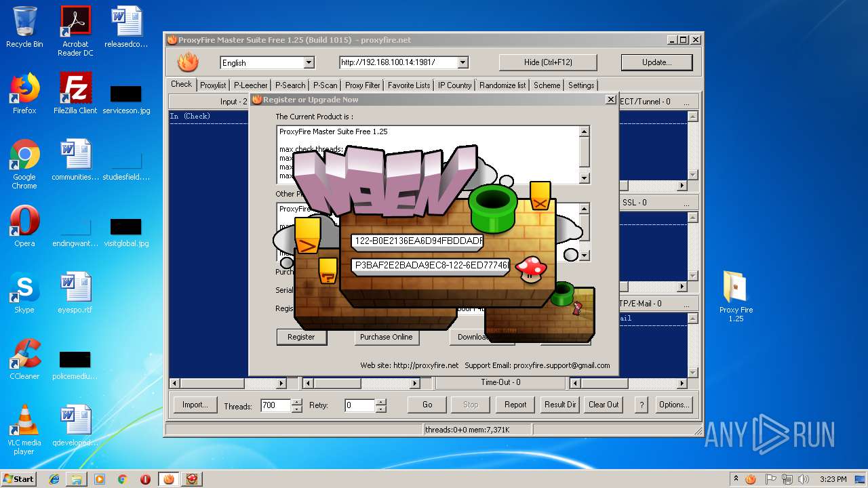This screenshot has width=868, height=488.
Task: Open the Settings tab
Action: coord(581,85)
